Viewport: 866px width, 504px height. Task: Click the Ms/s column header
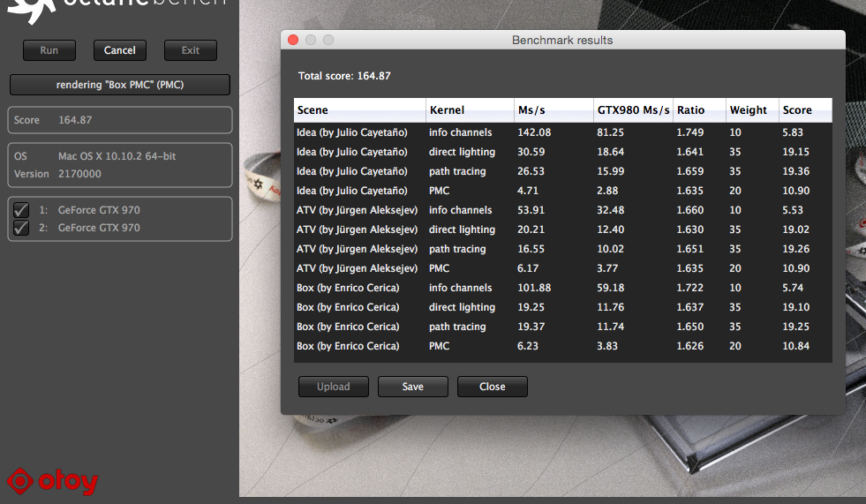tap(554, 109)
